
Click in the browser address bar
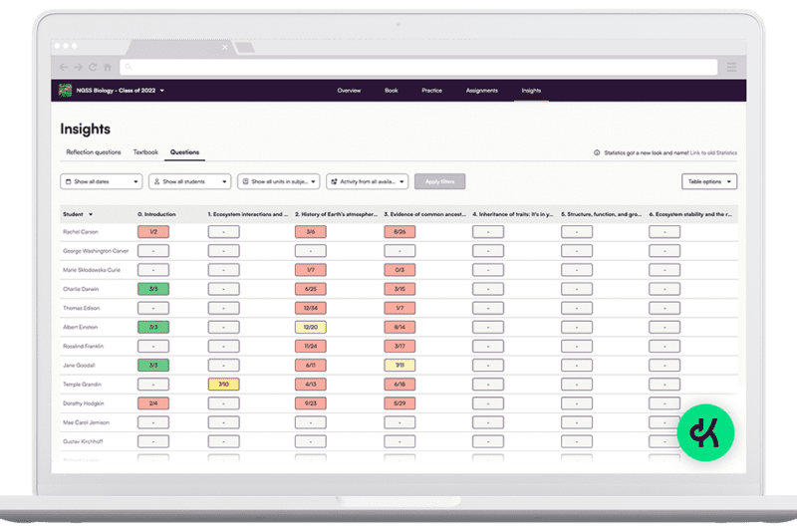[418, 68]
